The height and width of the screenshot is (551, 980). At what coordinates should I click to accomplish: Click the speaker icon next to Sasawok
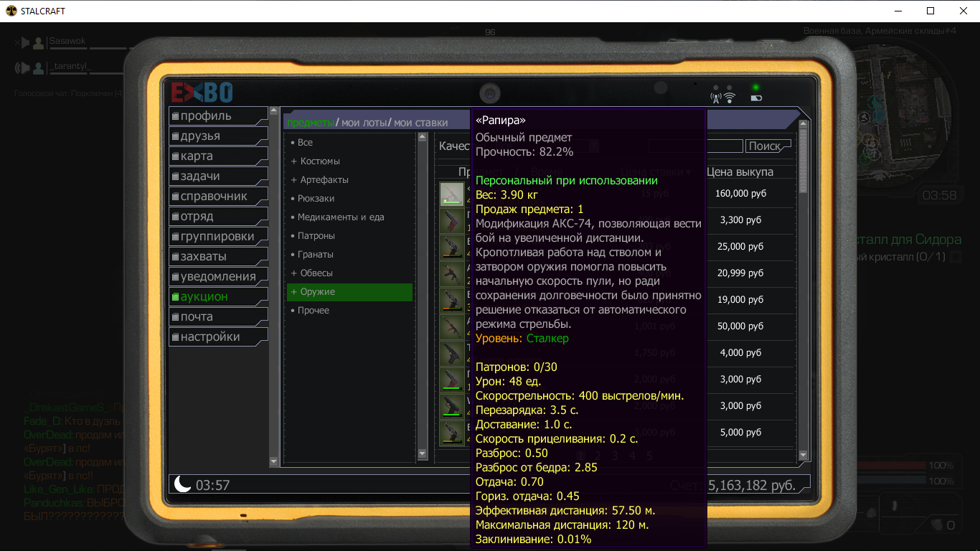tap(23, 43)
